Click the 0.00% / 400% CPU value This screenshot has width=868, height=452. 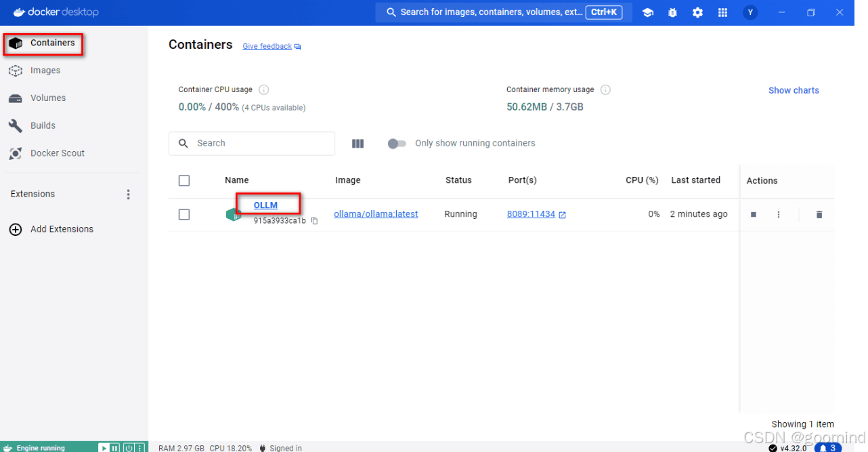point(209,107)
